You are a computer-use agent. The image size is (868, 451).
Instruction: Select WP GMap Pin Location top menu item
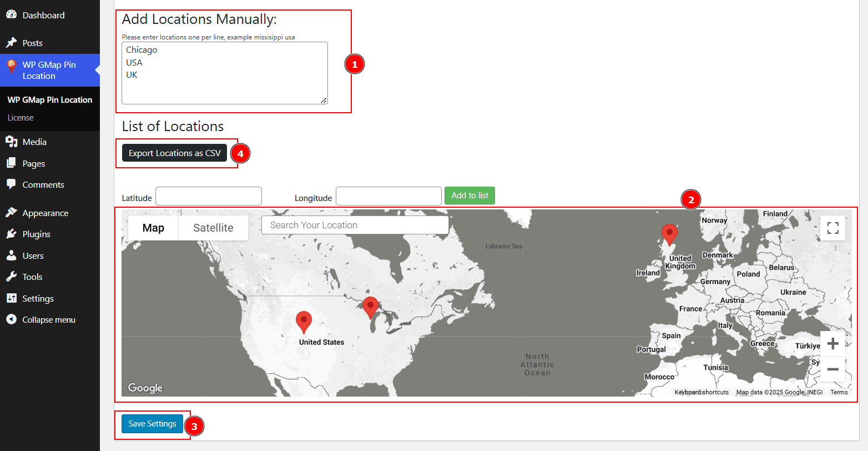tap(50, 70)
